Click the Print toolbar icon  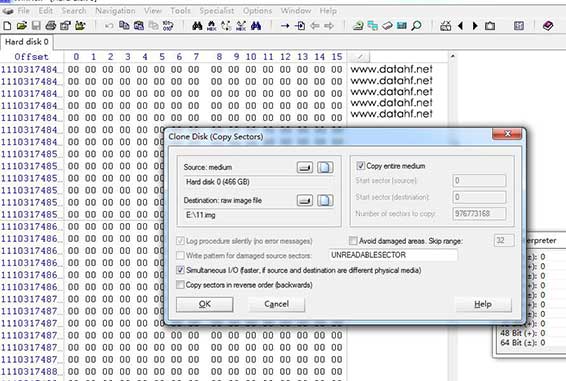pos(51,26)
